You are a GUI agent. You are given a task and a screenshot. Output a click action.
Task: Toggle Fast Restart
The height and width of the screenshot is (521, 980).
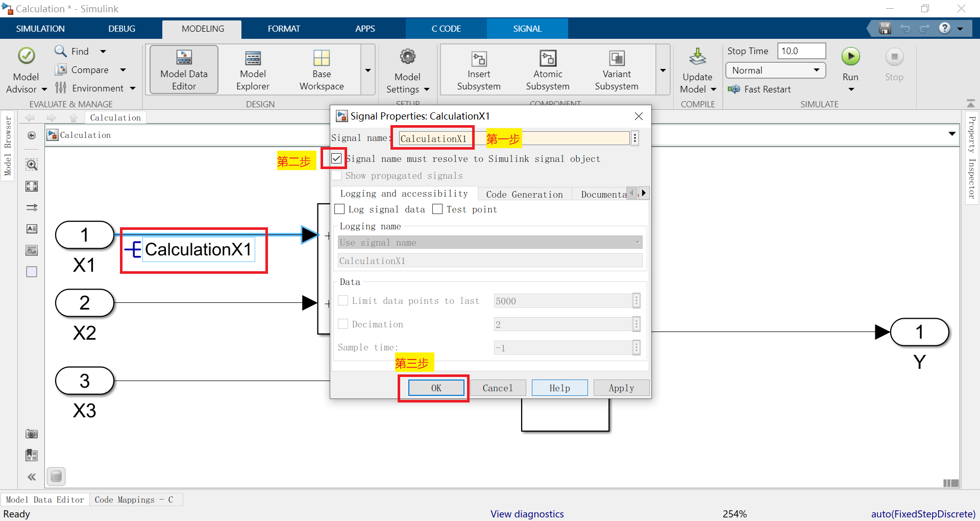pyautogui.click(x=759, y=89)
